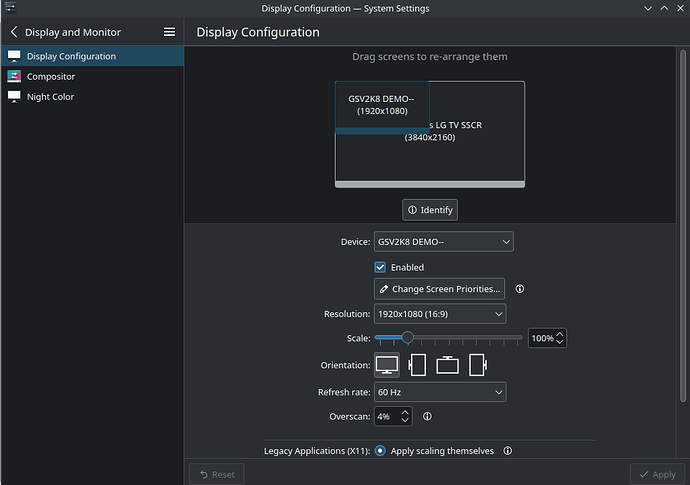Open Night Color settings page

tap(92, 96)
